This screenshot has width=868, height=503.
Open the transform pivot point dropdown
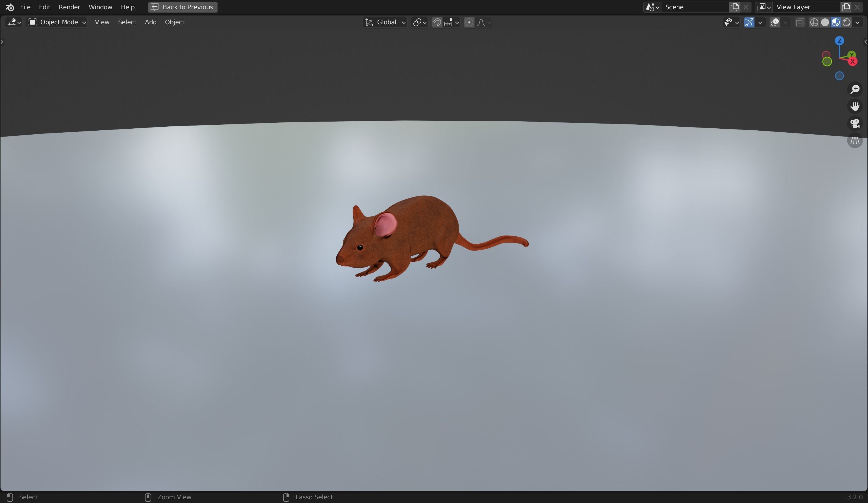(420, 22)
